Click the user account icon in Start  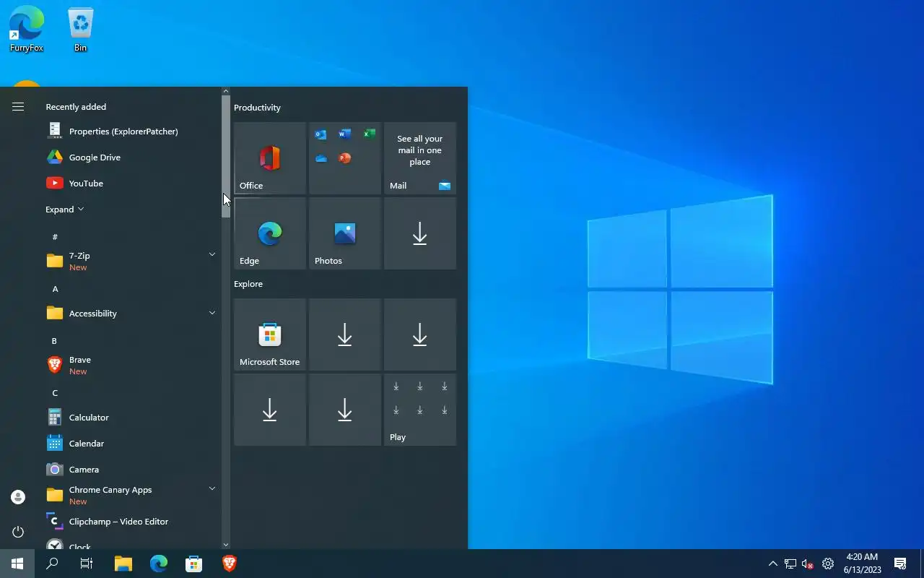coord(18,497)
